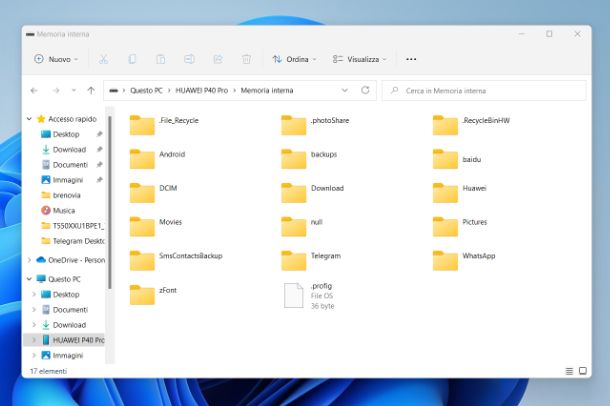This screenshot has height=406, width=610.
Task: Select the Download folder in file pane
Action: pyautogui.click(x=313, y=192)
